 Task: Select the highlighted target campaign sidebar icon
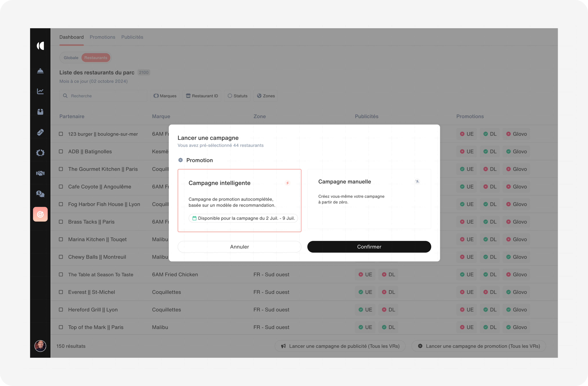point(40,214)
